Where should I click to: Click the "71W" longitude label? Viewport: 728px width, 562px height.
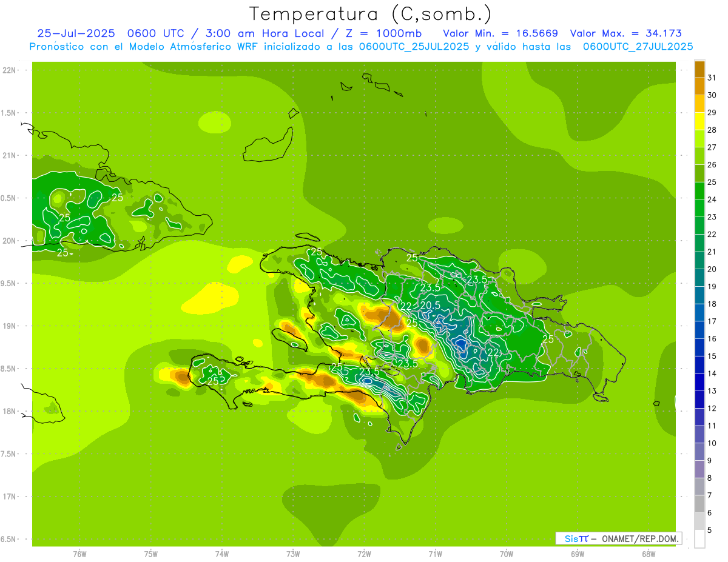(435, 554)
